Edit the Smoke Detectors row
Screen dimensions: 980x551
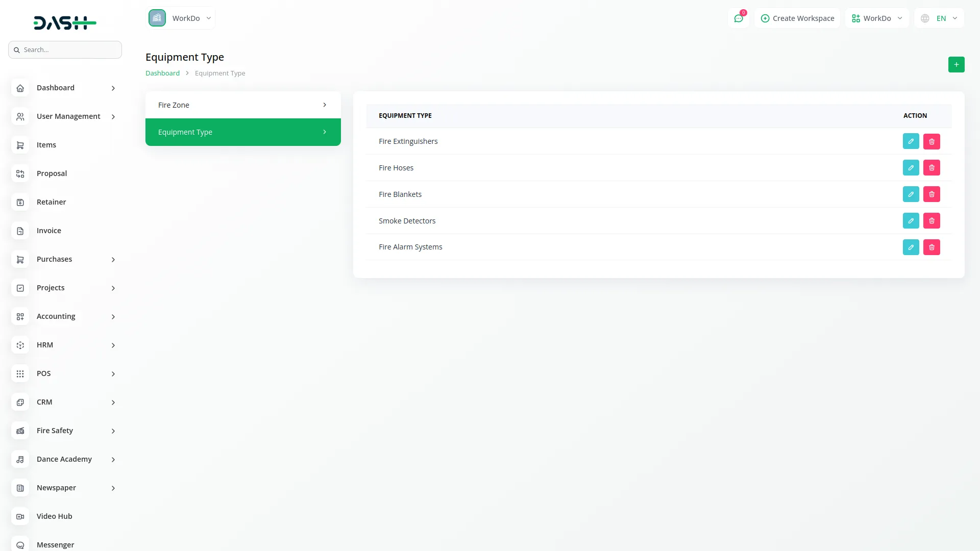(911, 221)
